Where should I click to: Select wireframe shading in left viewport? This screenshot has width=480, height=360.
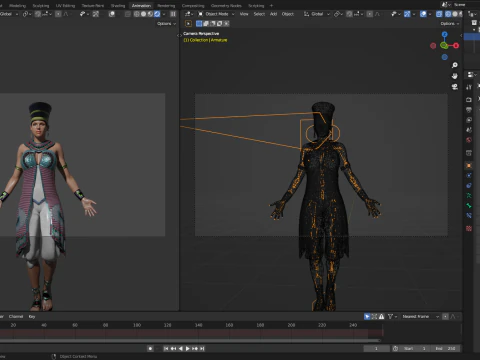point(137,14)
